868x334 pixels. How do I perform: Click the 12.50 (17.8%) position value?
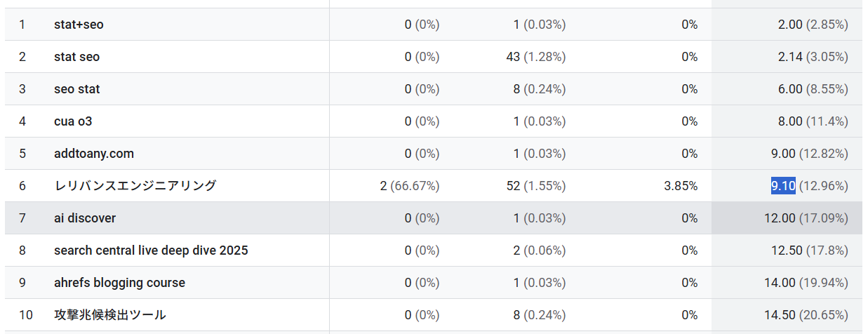pyautogui.click(x=809, y=250)
